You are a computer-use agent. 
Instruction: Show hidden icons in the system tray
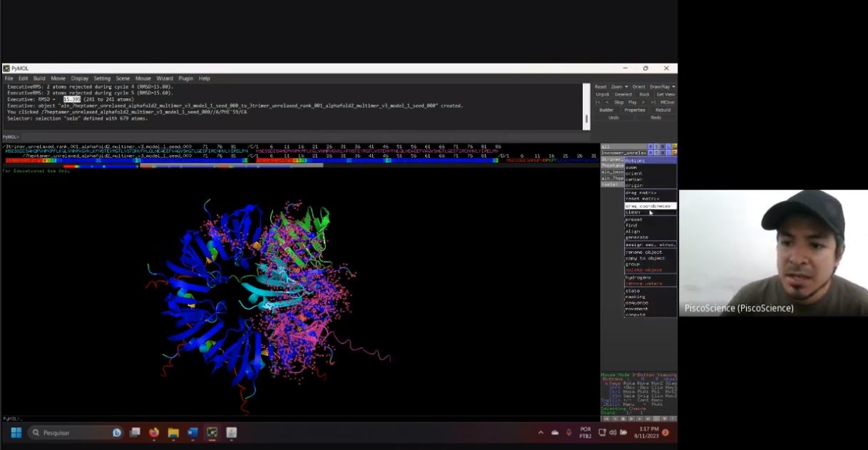pyautogui.click(x=540, y=432)
